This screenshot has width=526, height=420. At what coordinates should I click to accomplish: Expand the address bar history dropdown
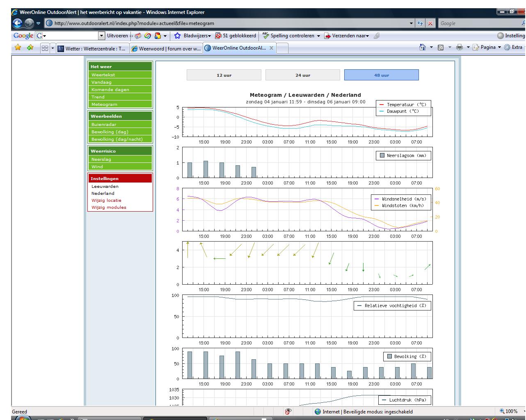click(411, 23)
